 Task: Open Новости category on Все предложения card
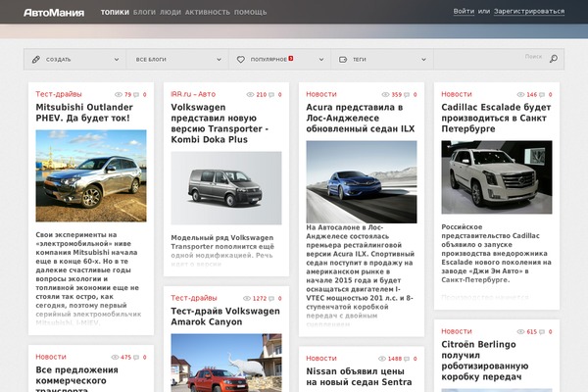(51, 357)
